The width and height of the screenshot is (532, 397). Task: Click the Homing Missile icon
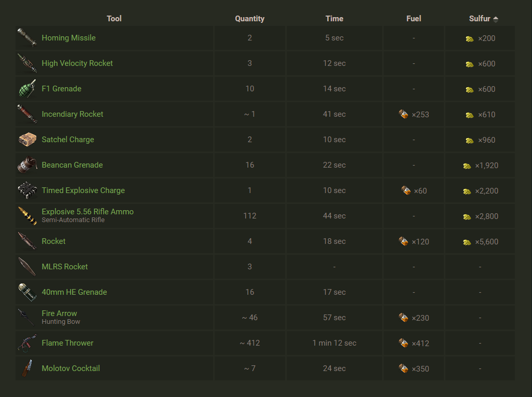point(27,38)
